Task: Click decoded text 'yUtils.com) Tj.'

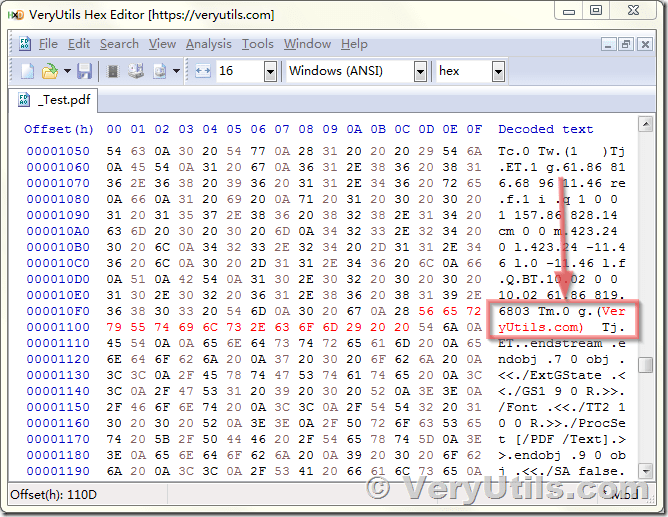Action: click(x=562, y=327)
